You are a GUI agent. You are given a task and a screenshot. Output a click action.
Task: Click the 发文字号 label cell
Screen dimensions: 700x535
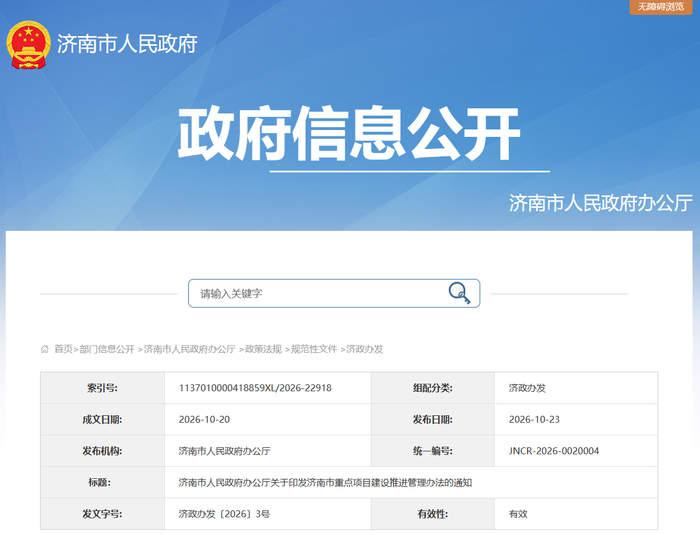(103, 514)
